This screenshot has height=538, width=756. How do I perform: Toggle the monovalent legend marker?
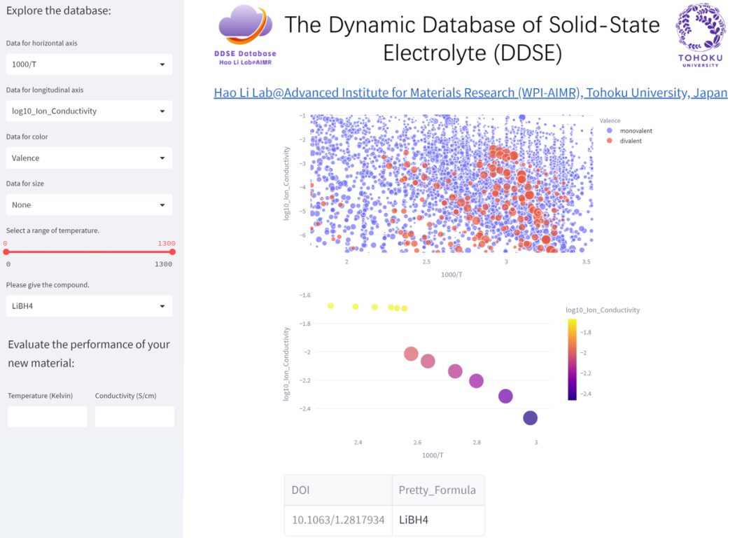tap(610, 131)
